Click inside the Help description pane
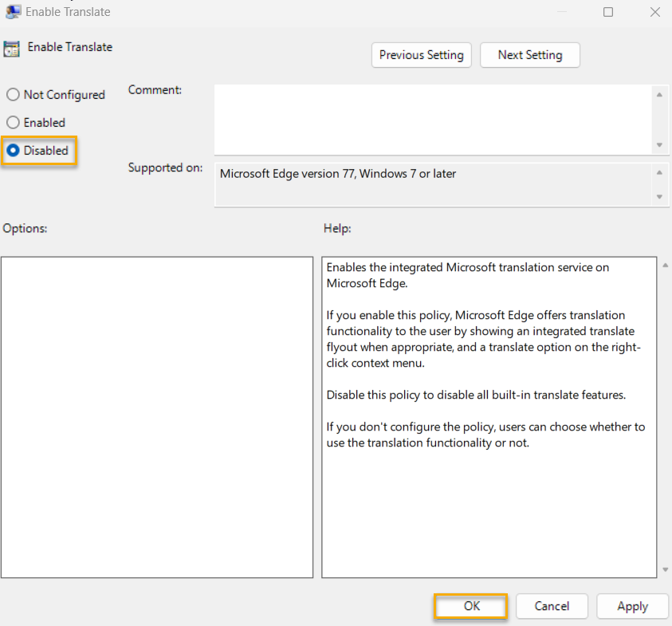 click(488, 415)
